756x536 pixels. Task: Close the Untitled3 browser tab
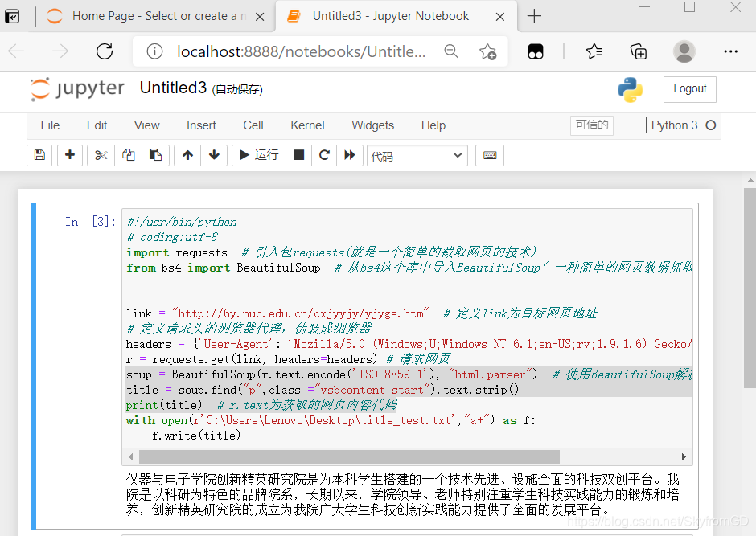click(500, 17)
